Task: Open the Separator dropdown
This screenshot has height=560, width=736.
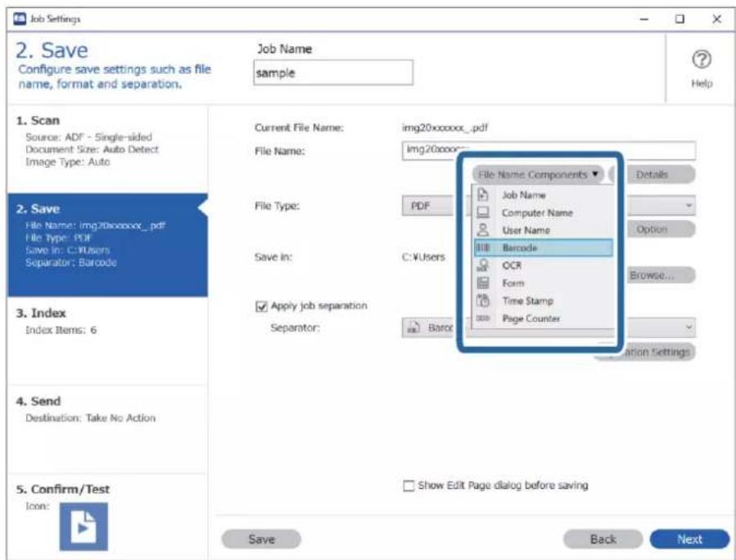Action: 549,327
